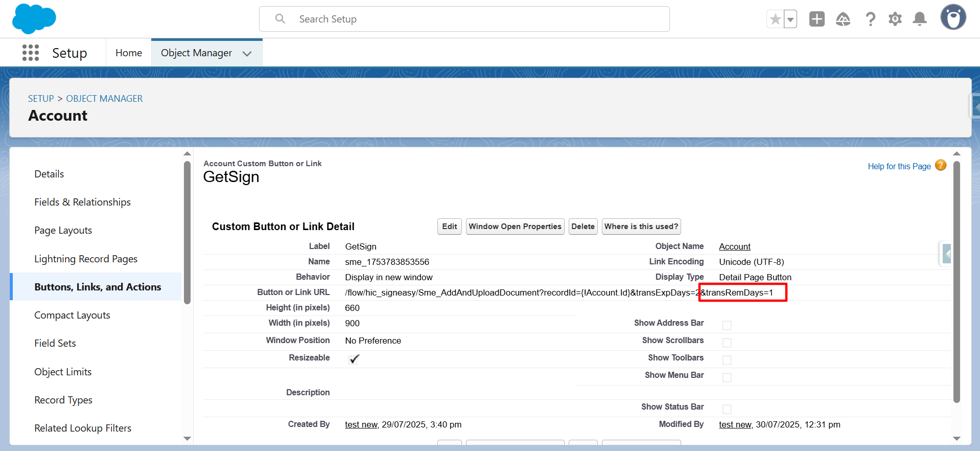Click the name value sme_1753783853556
Image resolution: width=980 pixels, height=451 pixels.
pyautogui.click(x=387, y=262)
